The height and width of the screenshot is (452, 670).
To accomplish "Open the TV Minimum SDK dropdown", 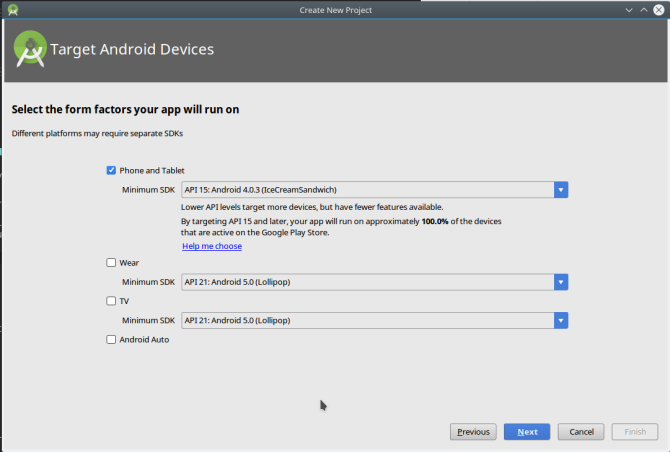I will 561,320.
